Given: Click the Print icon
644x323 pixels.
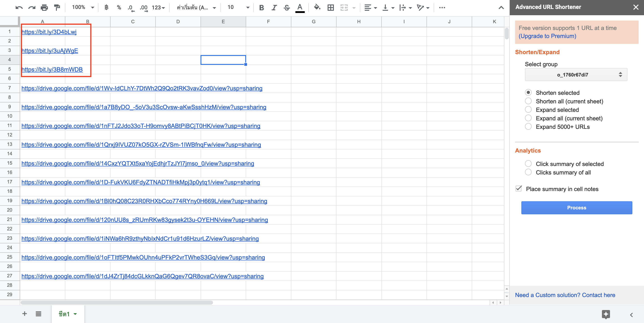Looking at the screenshot, I should pos(44,8).
